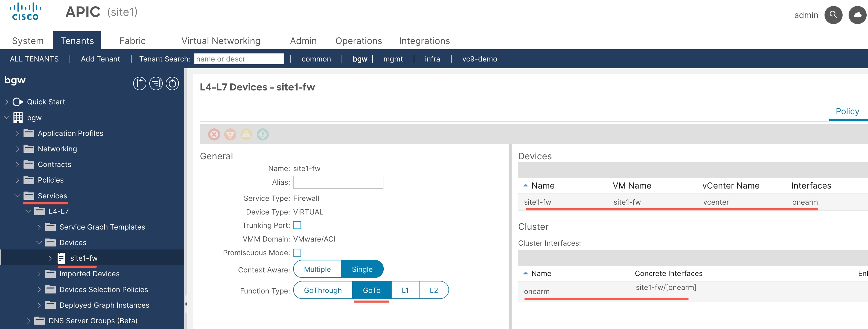Click the Application Profiles folder icon
The image size is (868, 329).
click(29, 133)
